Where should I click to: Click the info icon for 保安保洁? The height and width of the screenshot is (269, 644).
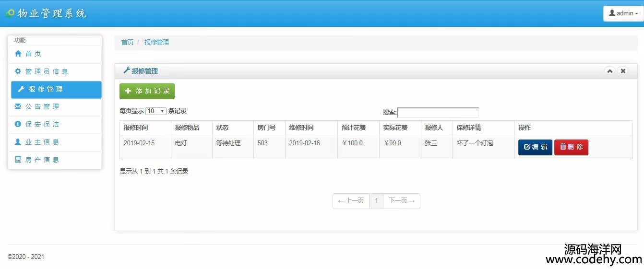tap(18, 124)
